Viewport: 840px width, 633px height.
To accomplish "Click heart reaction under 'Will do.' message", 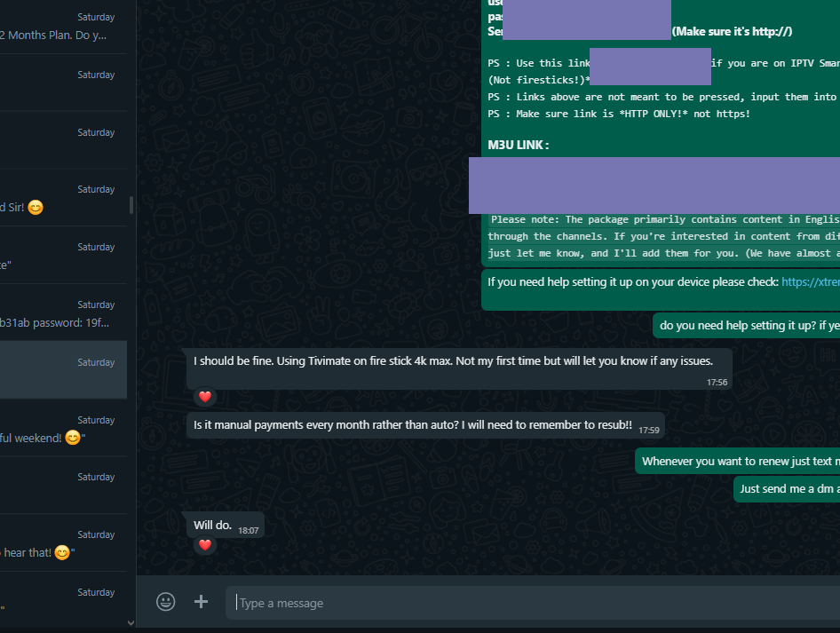I will [x=204, y=545].
